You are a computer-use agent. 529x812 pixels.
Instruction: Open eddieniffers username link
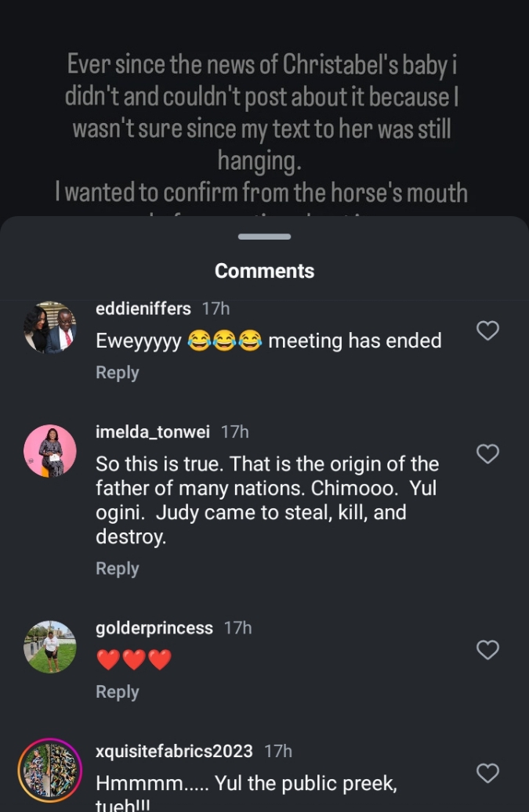(x=143, y=309)
